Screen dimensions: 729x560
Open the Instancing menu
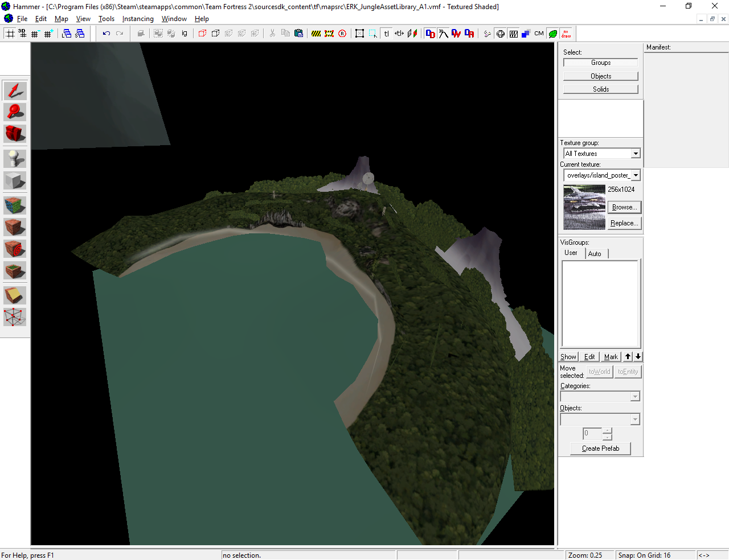pyautogui.click(x=138, y=19)
